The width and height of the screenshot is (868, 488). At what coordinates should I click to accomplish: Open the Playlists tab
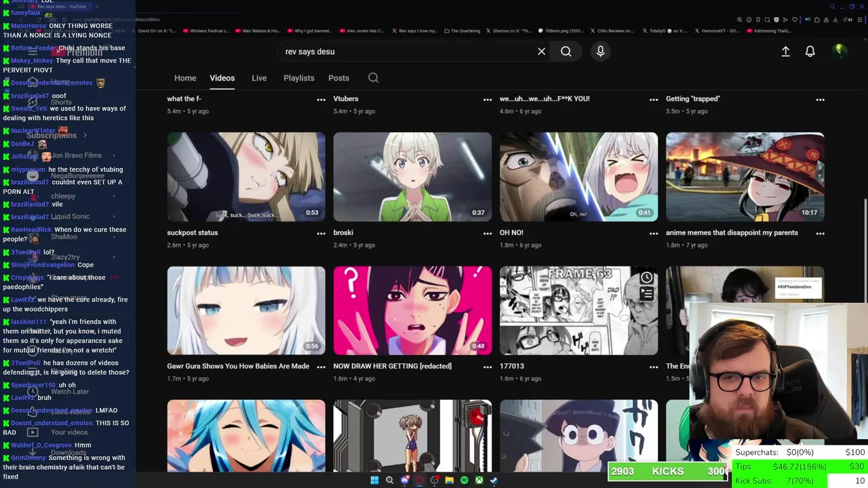click(298, 78)
